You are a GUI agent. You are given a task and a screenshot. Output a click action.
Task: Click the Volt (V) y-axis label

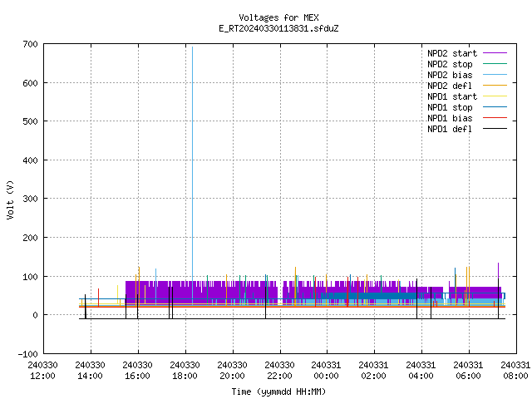point(10,199)
